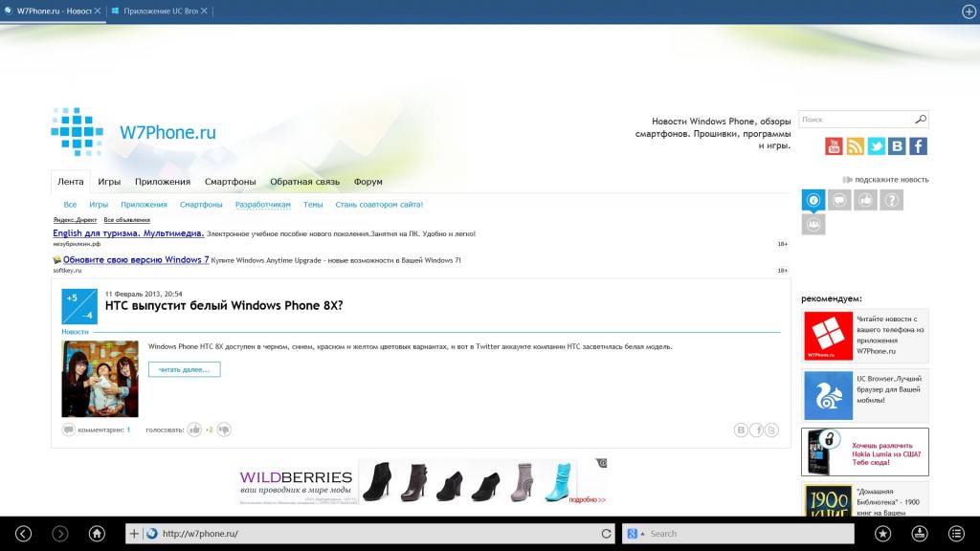Image resolution: width=980 pixels, height=551 pixels.
Task: Select the comments widget tab icon
Action: tap(839, 200)
